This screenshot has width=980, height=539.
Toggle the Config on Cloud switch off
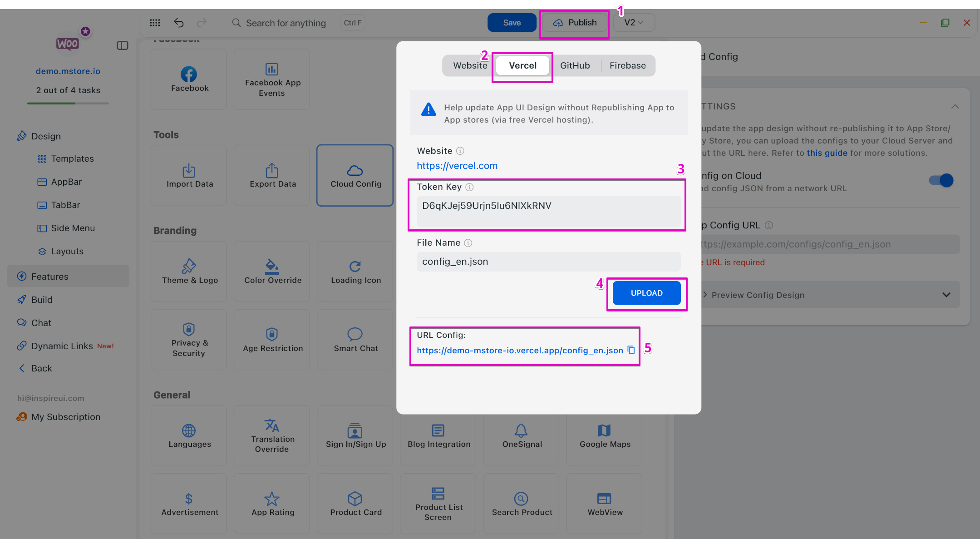(x=941, y=180)
